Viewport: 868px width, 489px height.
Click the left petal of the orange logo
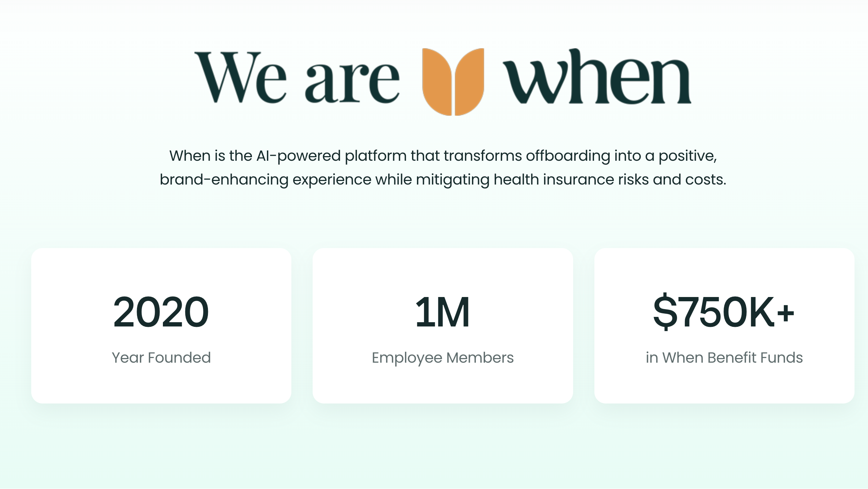437,82
